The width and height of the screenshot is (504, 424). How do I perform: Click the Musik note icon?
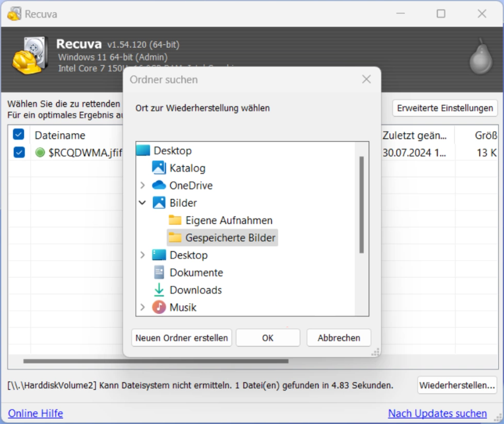[159, 307]
